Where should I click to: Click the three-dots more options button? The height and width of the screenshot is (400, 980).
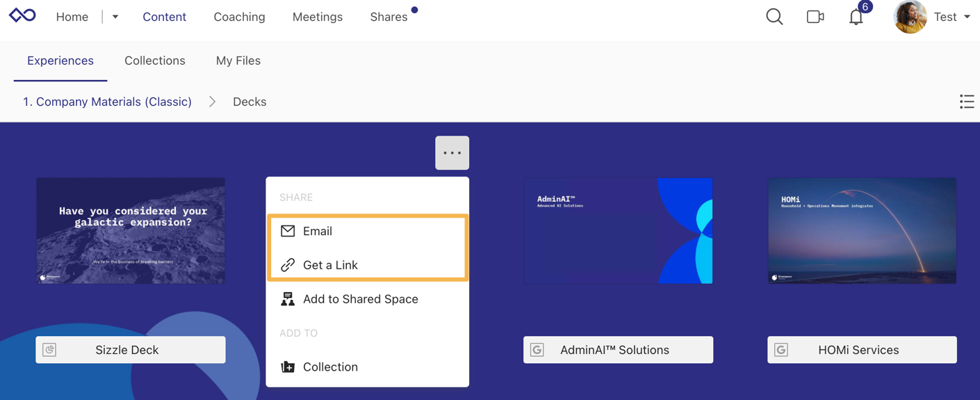pyautogui.click(x=452, y=153)
